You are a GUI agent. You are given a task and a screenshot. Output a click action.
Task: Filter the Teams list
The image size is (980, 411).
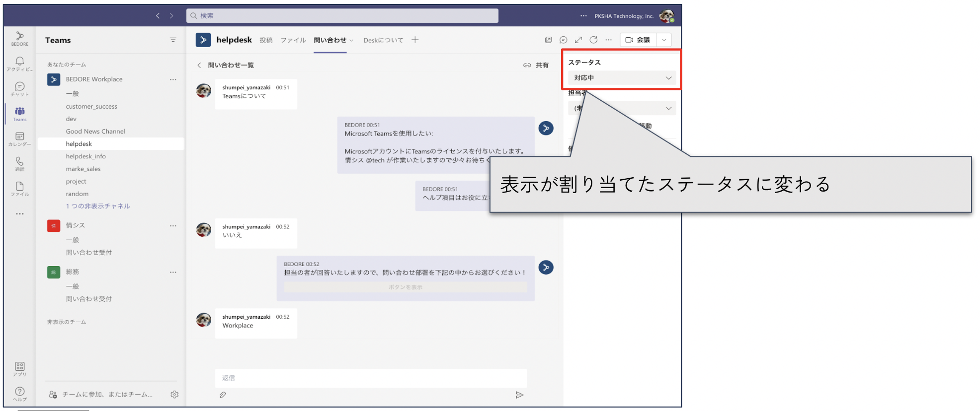tap(173, 40)
